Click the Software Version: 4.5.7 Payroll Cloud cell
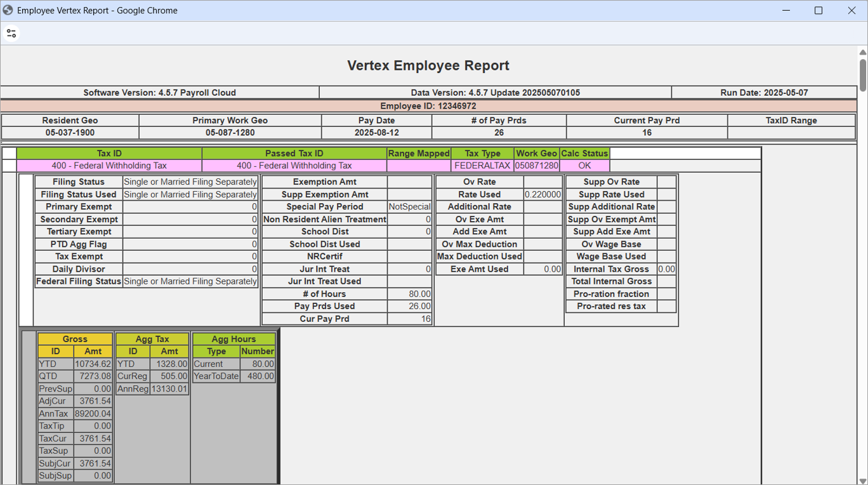This screenshot has height=485, width=868. pos(161,92)
